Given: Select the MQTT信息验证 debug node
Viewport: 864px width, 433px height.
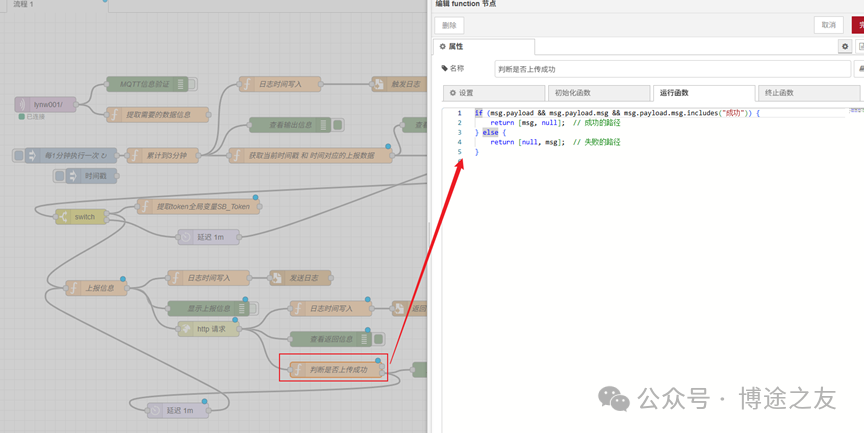Looking at the screenshot, I should coord(147,84).
